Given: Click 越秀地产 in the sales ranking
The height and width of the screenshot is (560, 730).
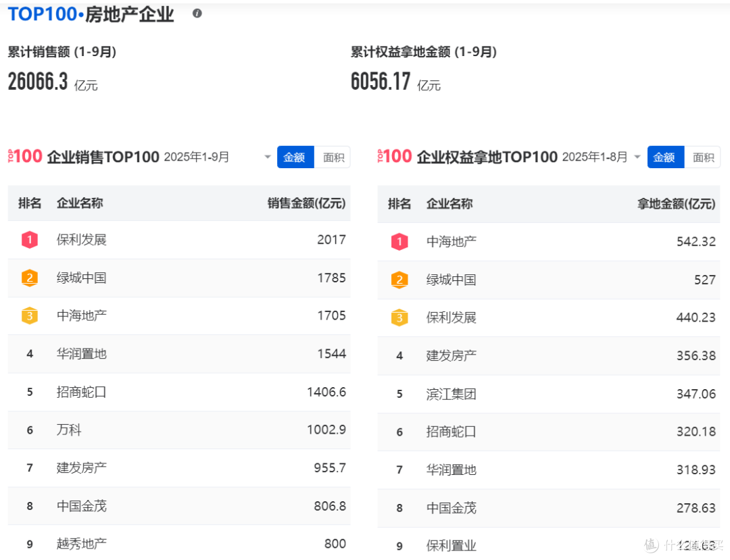Looking at the screenshot, I should pyautogui.click(x=82, y=544).
